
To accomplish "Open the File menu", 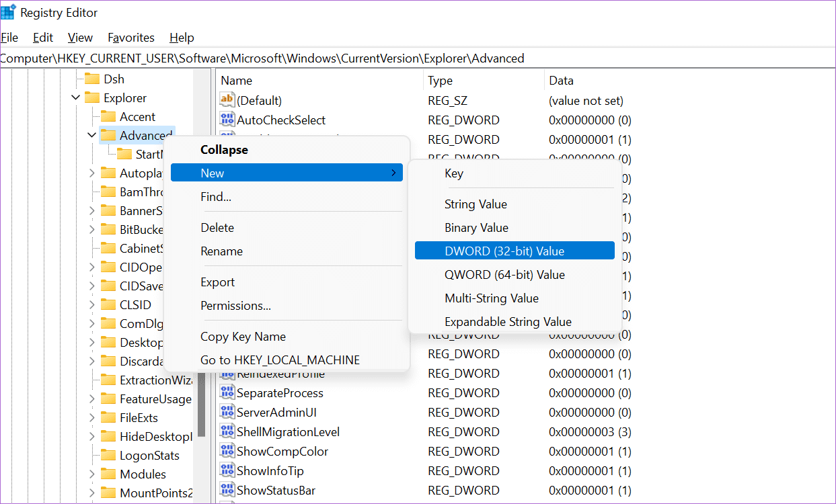I will 9,38.
